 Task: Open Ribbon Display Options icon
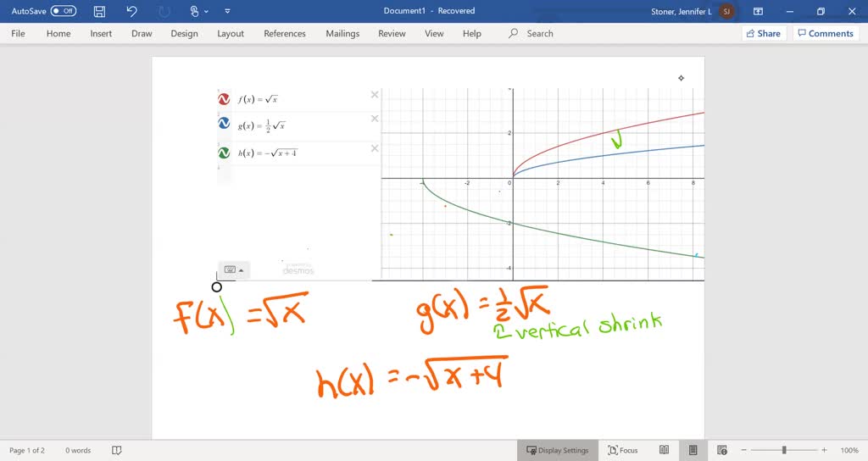coord(759,11)
